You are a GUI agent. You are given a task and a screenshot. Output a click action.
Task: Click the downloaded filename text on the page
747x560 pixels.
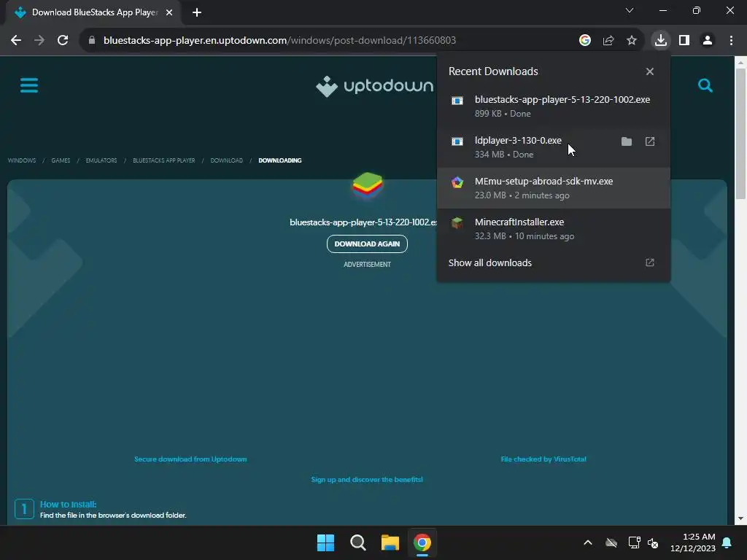pos(363,222)
